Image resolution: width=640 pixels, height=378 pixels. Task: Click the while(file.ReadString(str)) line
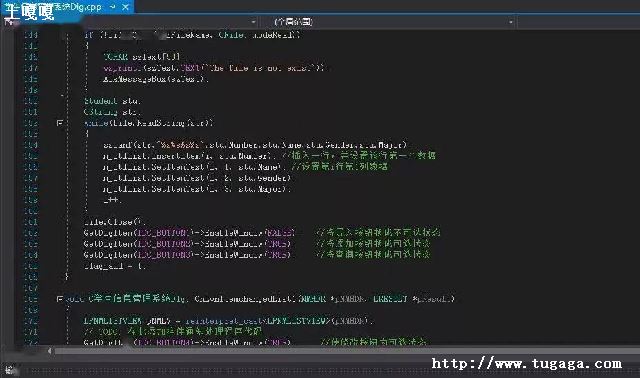point(148,122)
